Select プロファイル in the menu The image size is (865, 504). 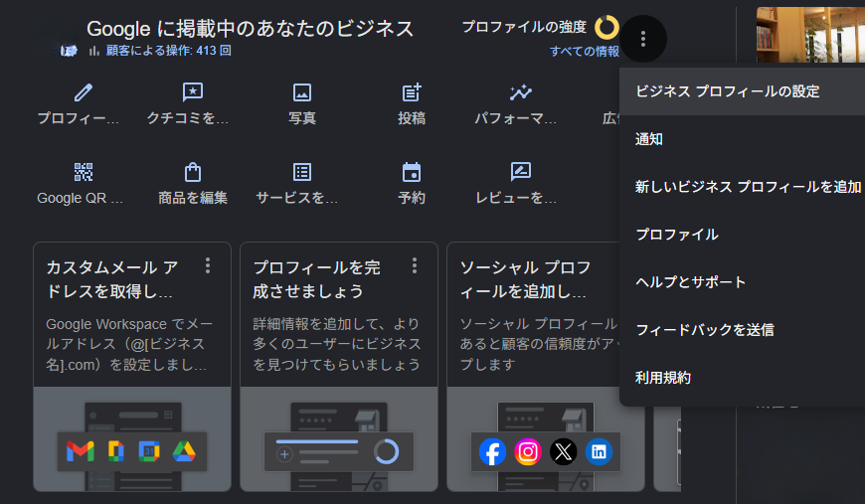pos(742,235)
